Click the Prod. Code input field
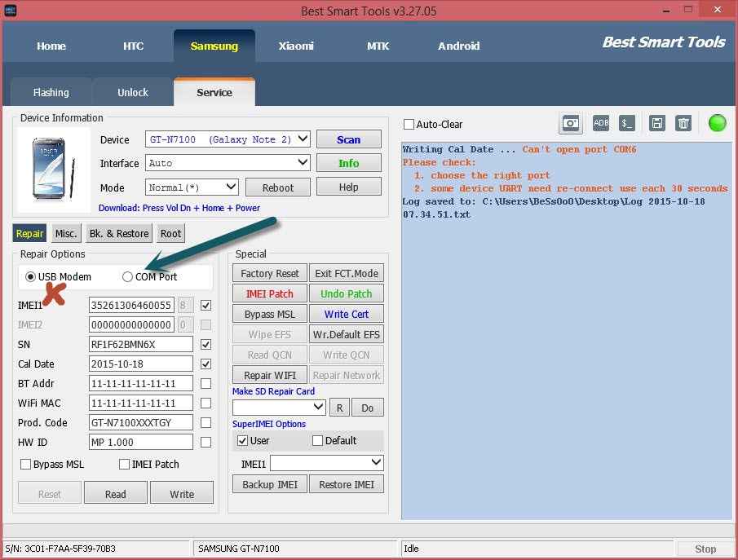 pos(141,422)
